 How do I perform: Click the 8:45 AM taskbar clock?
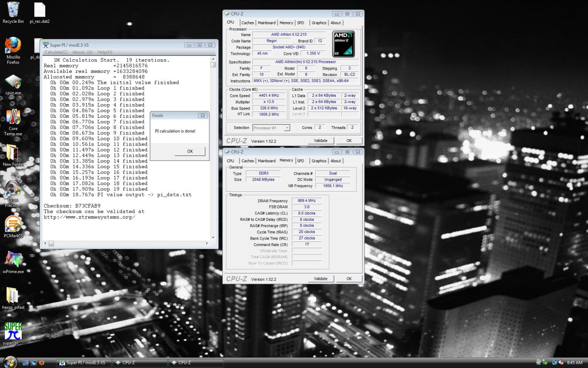(574, 362)
